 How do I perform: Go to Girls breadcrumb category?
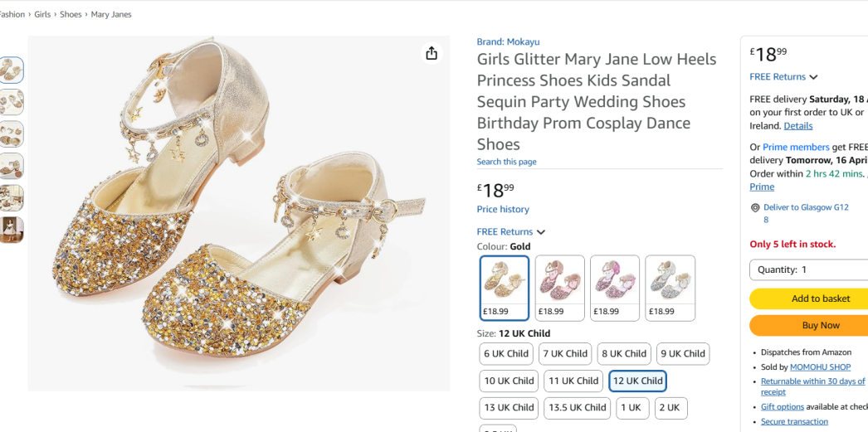pos(42,15)
